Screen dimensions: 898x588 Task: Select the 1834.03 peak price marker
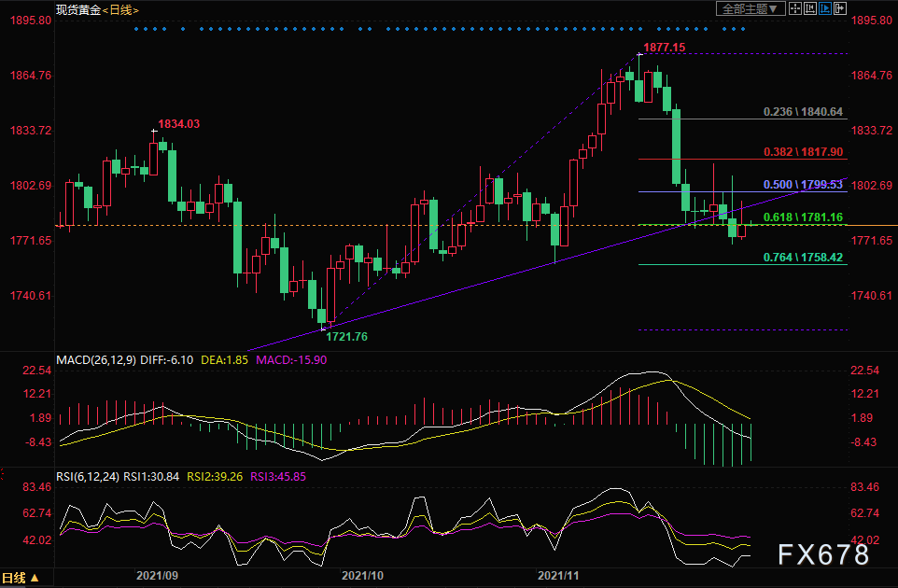click(x=178, y=124)
